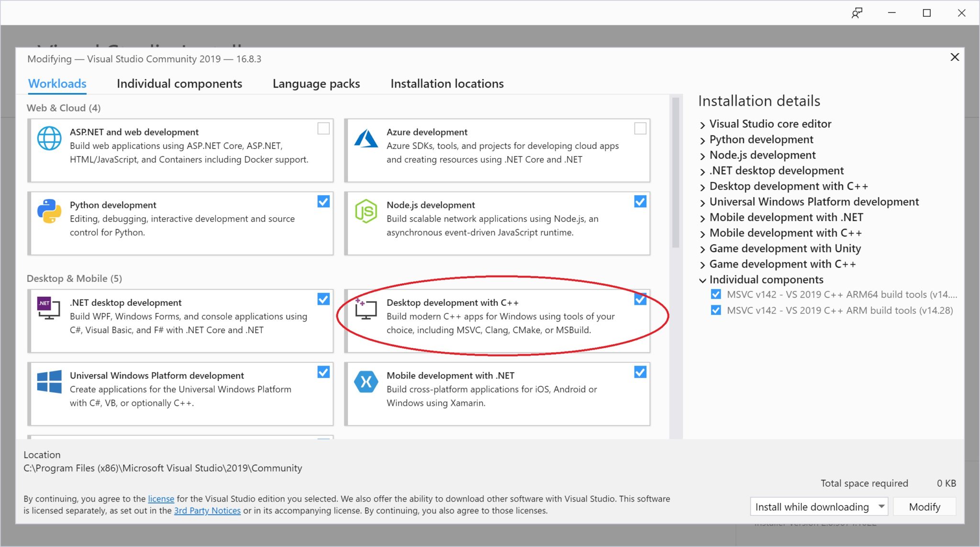Expand Visual Studio core editor details
The height and width of the screenshot is (547, 980).
[702, 125]
